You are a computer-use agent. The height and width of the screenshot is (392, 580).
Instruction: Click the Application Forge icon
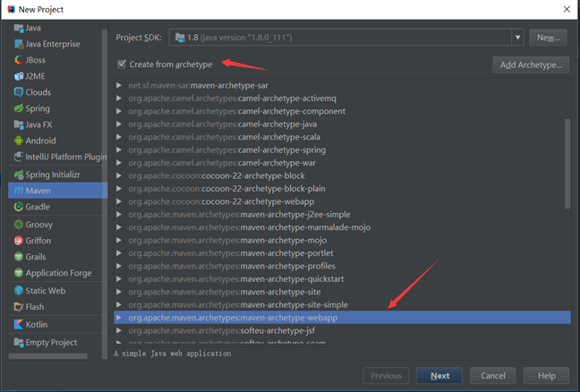[x=19, y=273]
